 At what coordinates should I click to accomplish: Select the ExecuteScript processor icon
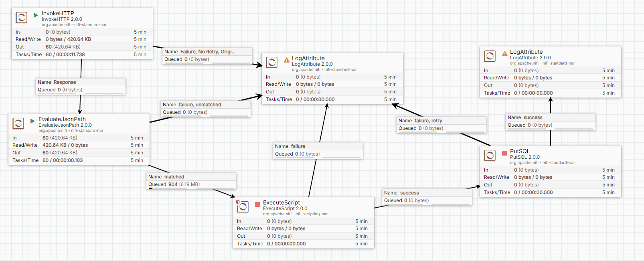point(243,207)
